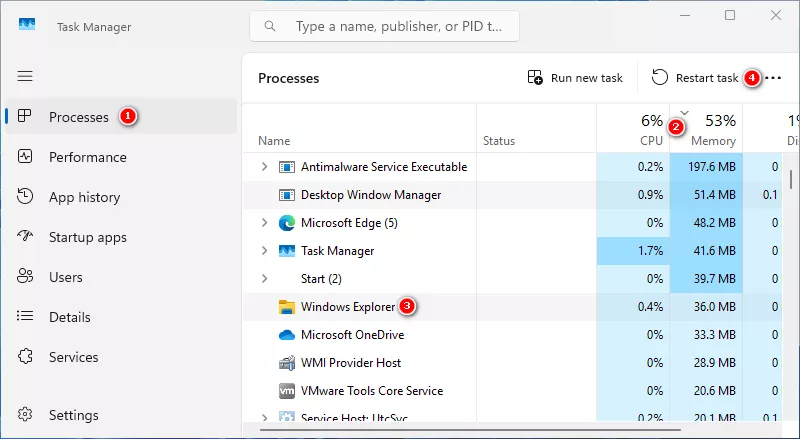The width and height of the screenshot is (800, 439).
Task: Switch to the Details page
Action: (x=121, y=317)
